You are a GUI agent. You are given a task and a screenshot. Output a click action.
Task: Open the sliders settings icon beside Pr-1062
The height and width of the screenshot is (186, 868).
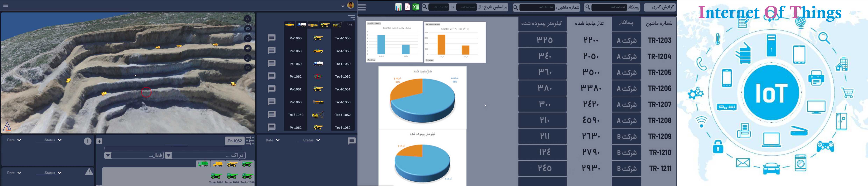[250, 141]
